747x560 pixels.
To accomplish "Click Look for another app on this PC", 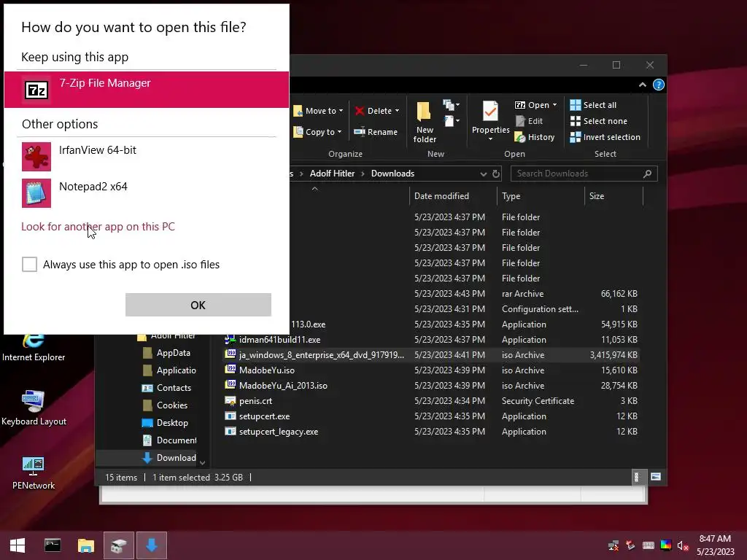I will click(x=98, y=227).
